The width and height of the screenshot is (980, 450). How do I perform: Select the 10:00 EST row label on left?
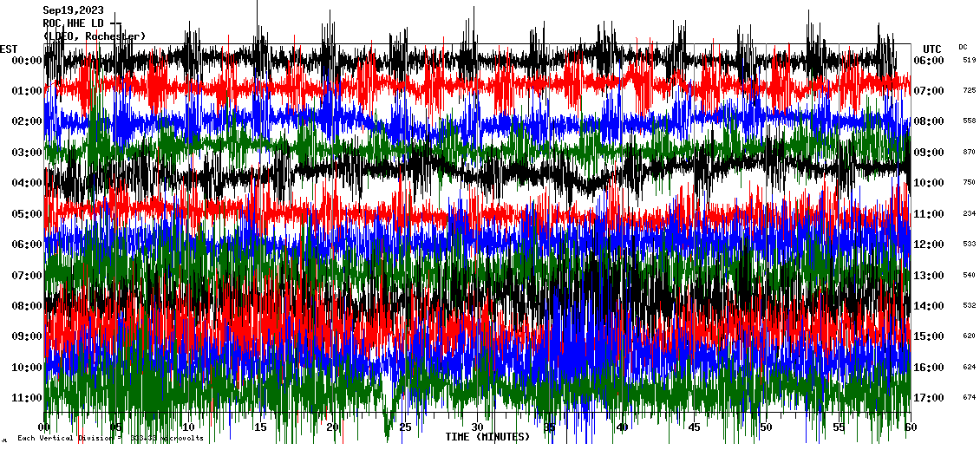click(27, 367)
